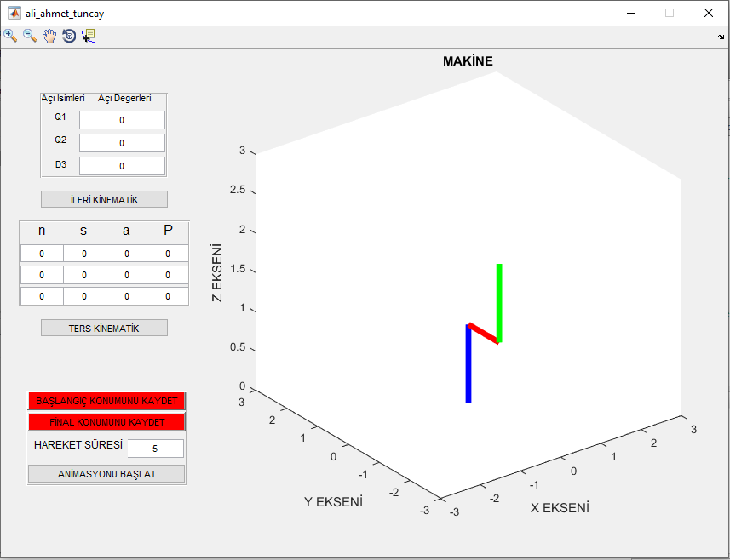Image resolution: width=730 pixels, height=560 pixels.
Task: Click the Q2 angle value field
Action: point(121,142)
